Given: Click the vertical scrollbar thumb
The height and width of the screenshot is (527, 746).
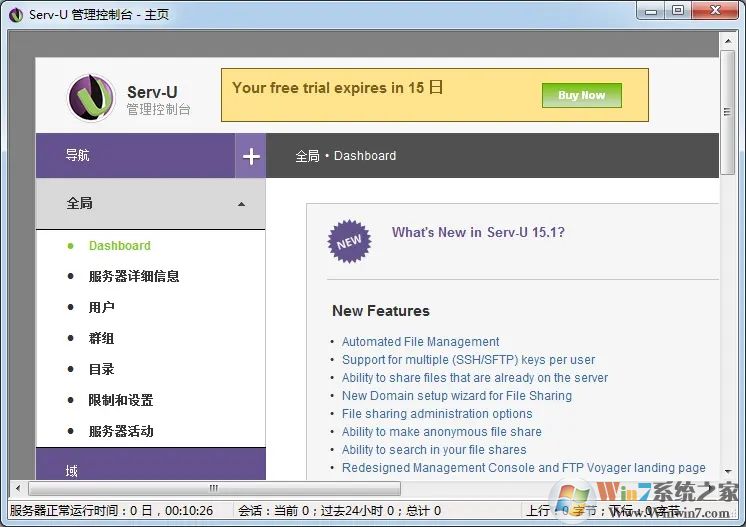Looking at the screenshot, I should click(727, 113).
